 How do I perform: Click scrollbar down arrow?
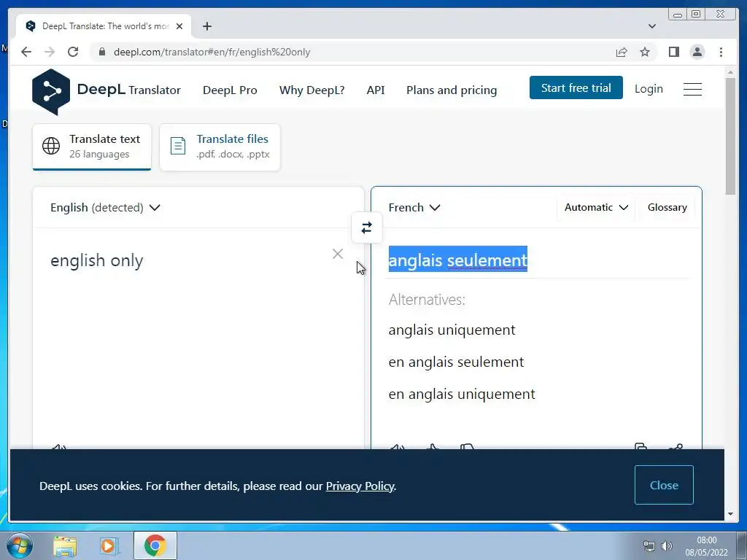tap(730, 514)
